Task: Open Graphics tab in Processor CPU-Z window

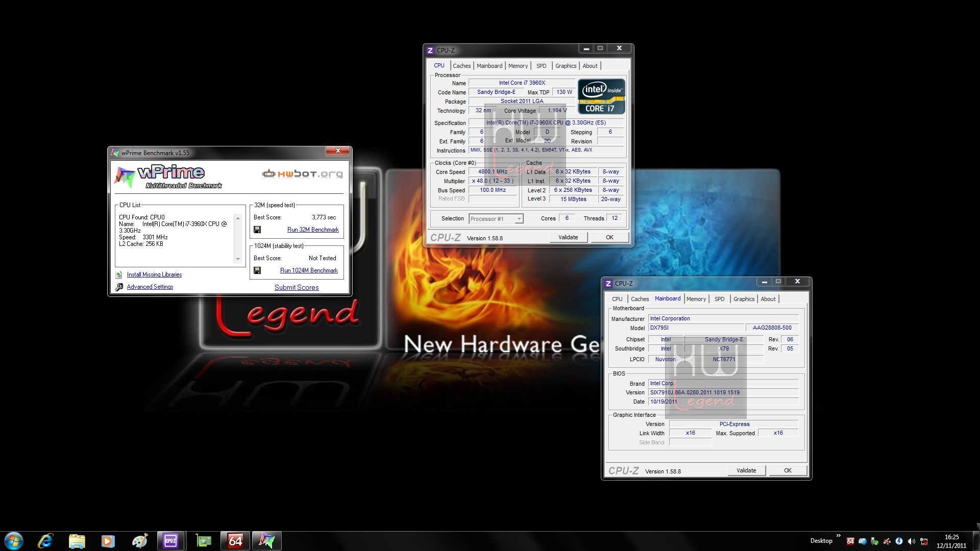Action: coord(566,66)
